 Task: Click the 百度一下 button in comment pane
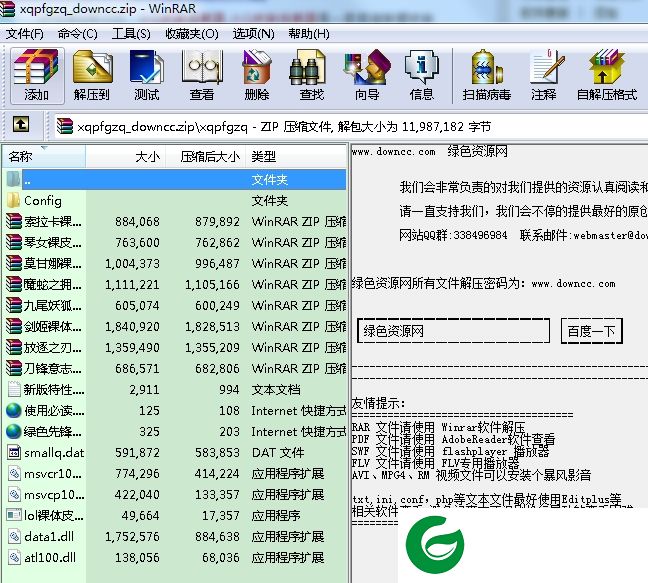(x=591, y=331)
